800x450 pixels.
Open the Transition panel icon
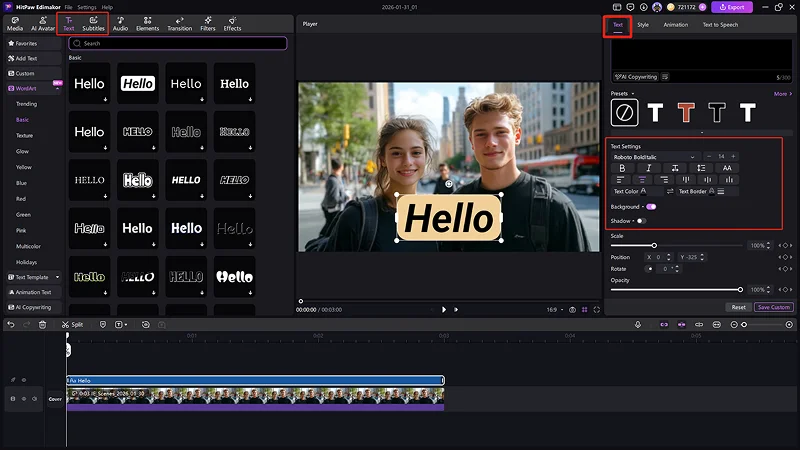(x=180, y=20)
